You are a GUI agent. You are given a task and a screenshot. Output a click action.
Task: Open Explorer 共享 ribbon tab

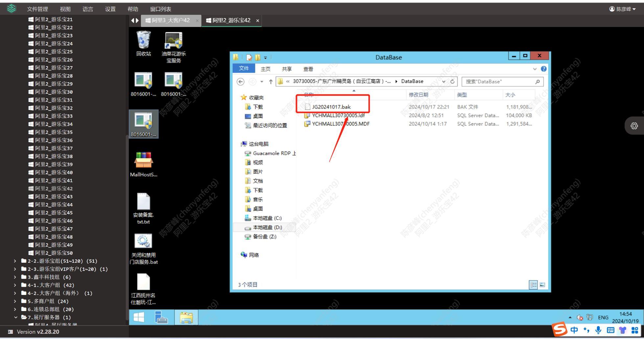point(287,69)
